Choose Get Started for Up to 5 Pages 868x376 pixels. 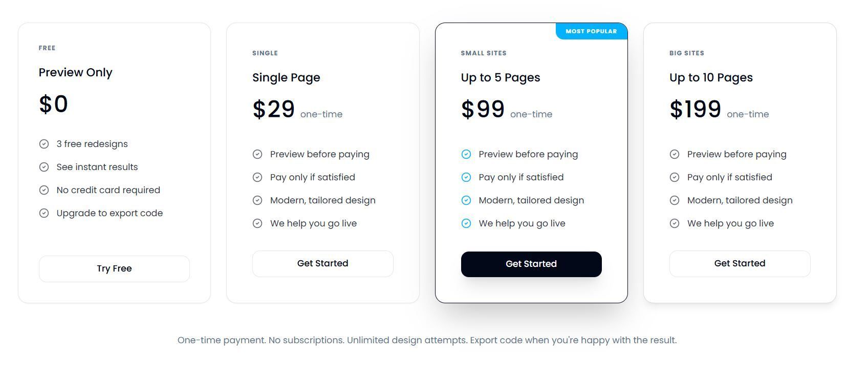(x=531, y=264)
